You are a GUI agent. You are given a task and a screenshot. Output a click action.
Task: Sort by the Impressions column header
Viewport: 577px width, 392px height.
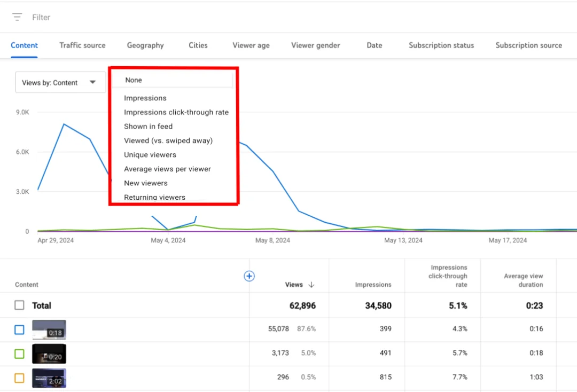pos(373,285)
